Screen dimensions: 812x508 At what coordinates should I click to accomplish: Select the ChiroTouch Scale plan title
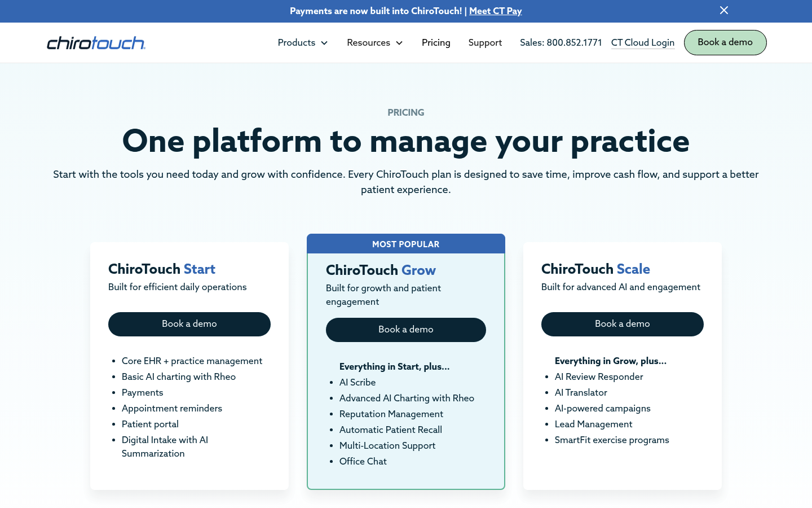pos(595,269)
